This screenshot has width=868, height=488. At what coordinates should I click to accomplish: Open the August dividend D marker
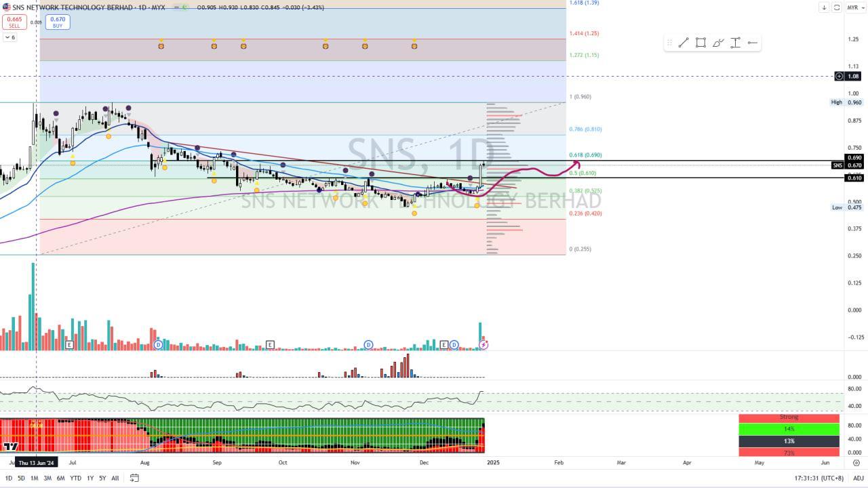(158, 345)
